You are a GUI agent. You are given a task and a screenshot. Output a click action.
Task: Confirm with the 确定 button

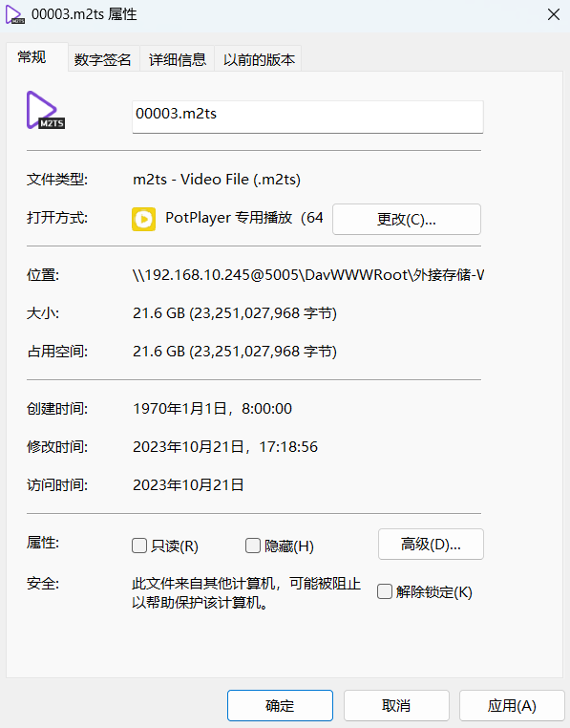(x=280, y=705)
